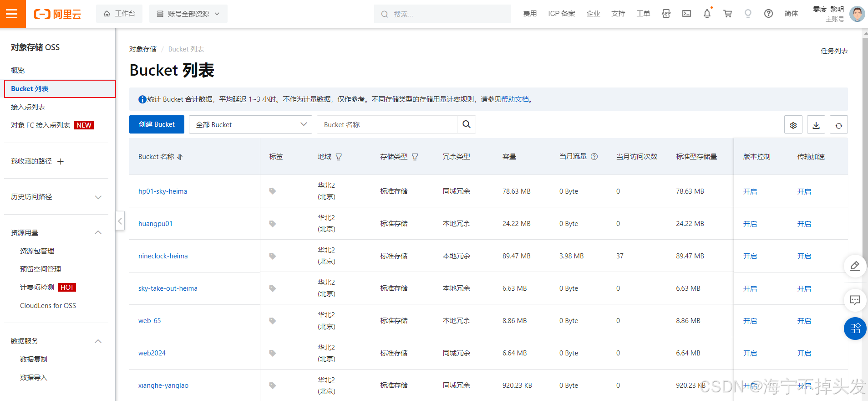Click tag icon for hp01-sky-heima
868x401 pixels.
[x=273, y=191]
